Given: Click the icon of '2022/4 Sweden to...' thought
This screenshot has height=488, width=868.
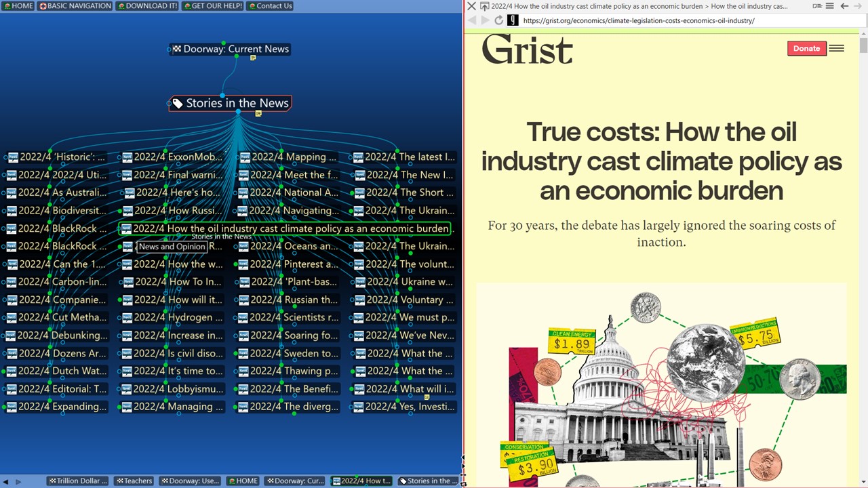Looking at the screenshot, I should [243, 353].
